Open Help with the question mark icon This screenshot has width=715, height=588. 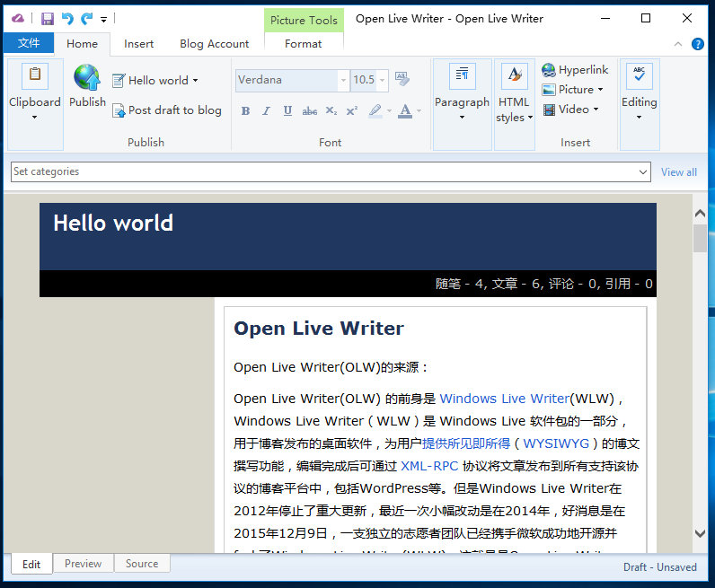point(698,44)
